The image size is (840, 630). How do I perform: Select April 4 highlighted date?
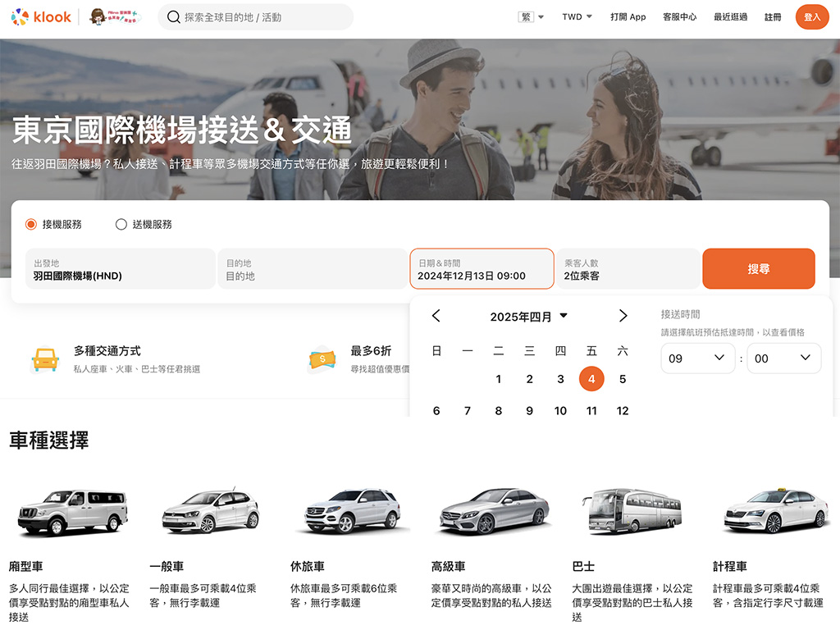tap(591, 379)
